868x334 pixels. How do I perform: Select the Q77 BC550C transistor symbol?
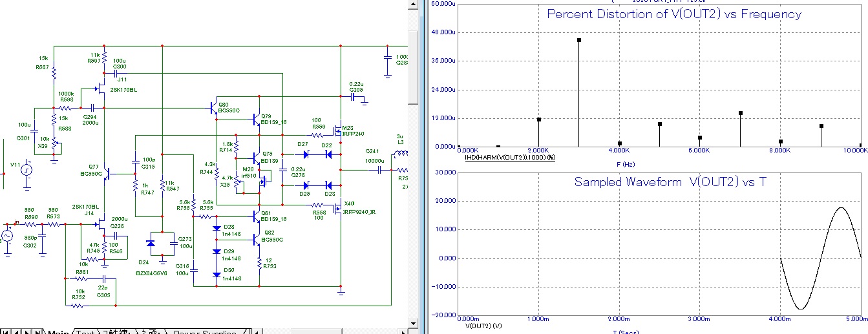(x=108, y=173)
